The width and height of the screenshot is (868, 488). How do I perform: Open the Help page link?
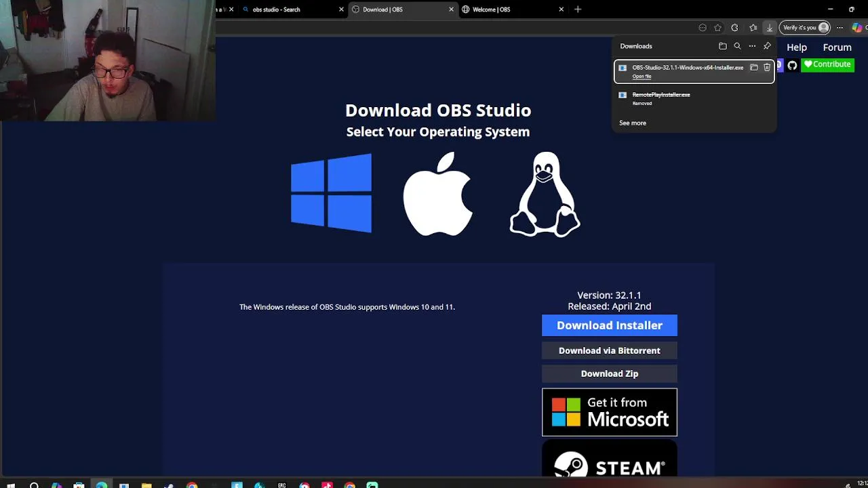[x=797, y=47]
